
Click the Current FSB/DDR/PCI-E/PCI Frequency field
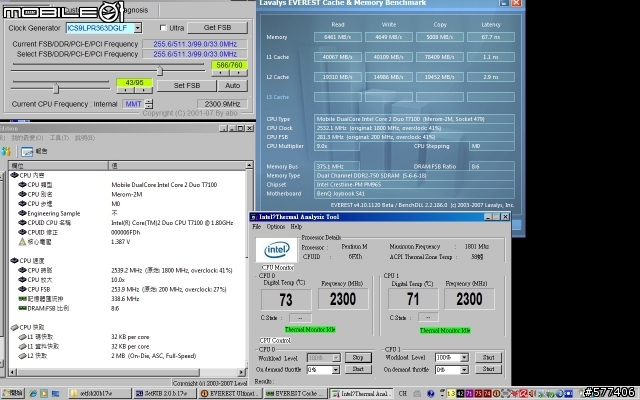[x=195, y=44]
